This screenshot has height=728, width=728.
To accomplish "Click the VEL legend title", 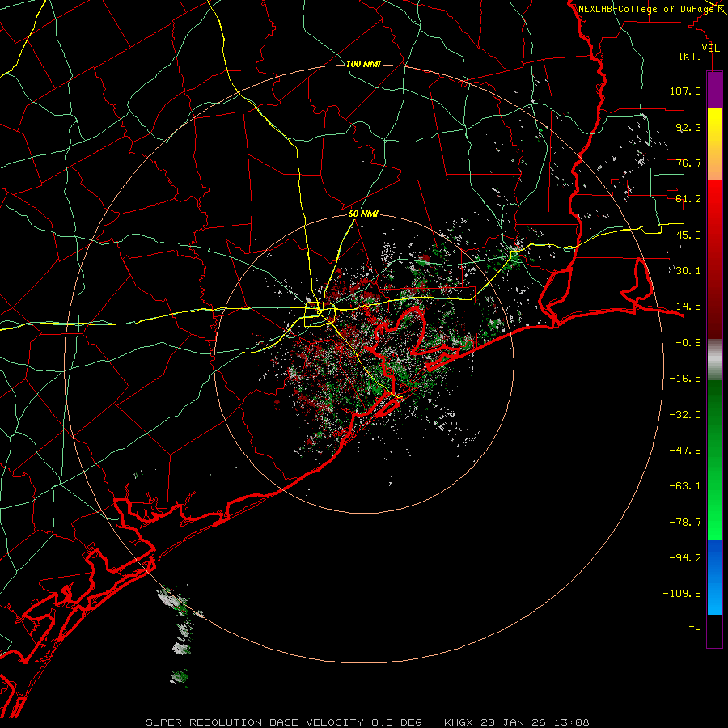I will click(710, 49).
